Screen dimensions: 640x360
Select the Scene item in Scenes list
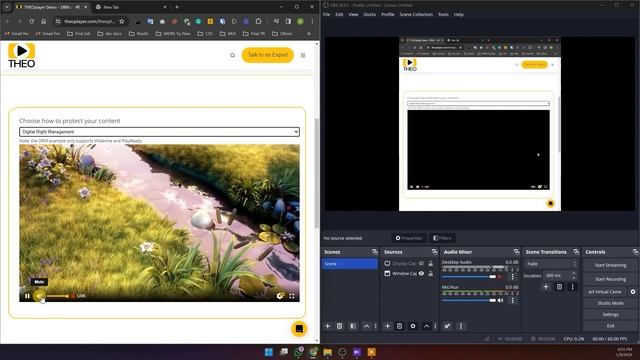pyautogui.click(x=350, y=264)
